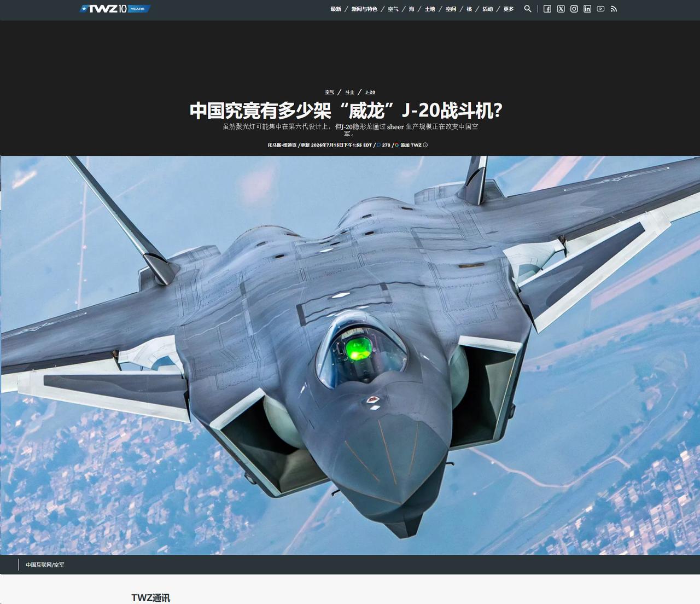The image size is (700, 604).
Task: Click the 添加 TWZ Google source link
Action: tap(411, 145)
